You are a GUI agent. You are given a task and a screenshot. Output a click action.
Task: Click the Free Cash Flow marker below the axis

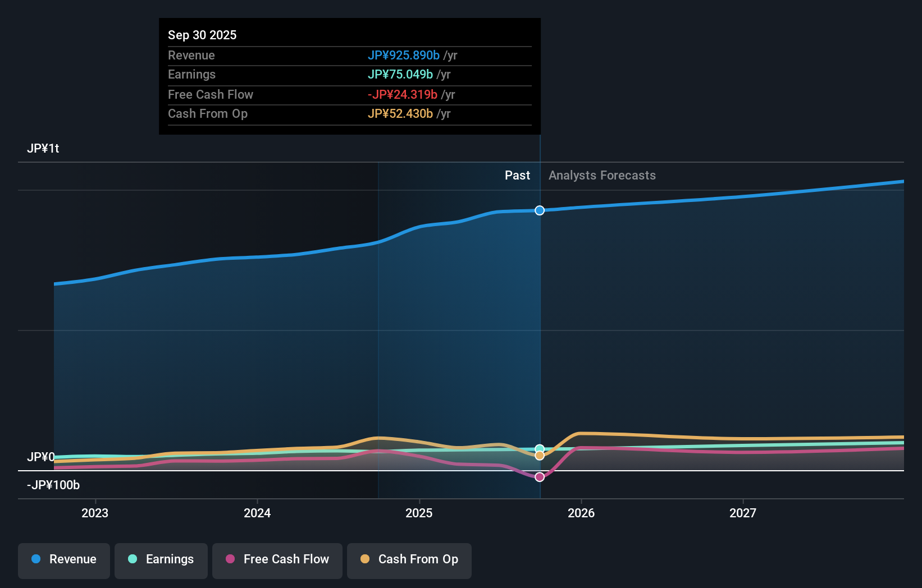540,476
